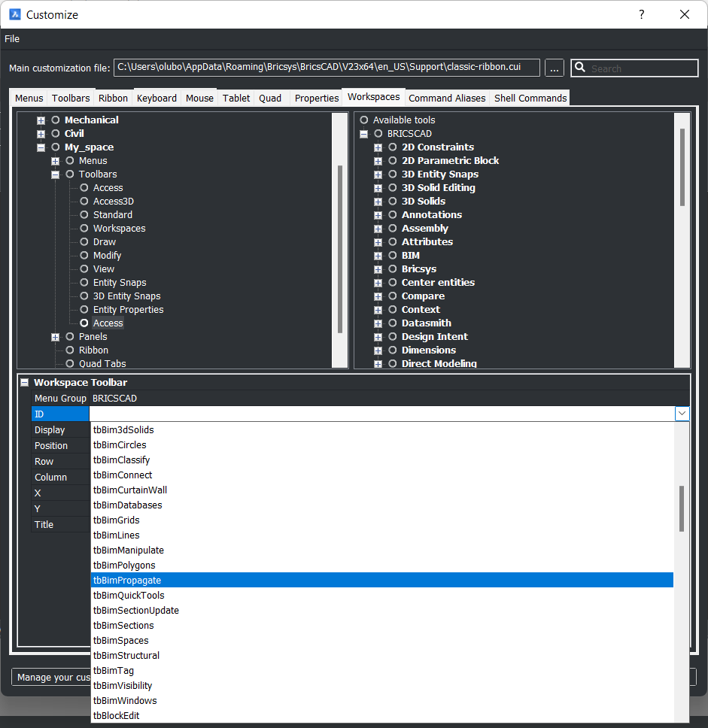Screen dimensions: 708x728
Task: Switch to the Command Aliases tab
Action: tap(447, 99)
